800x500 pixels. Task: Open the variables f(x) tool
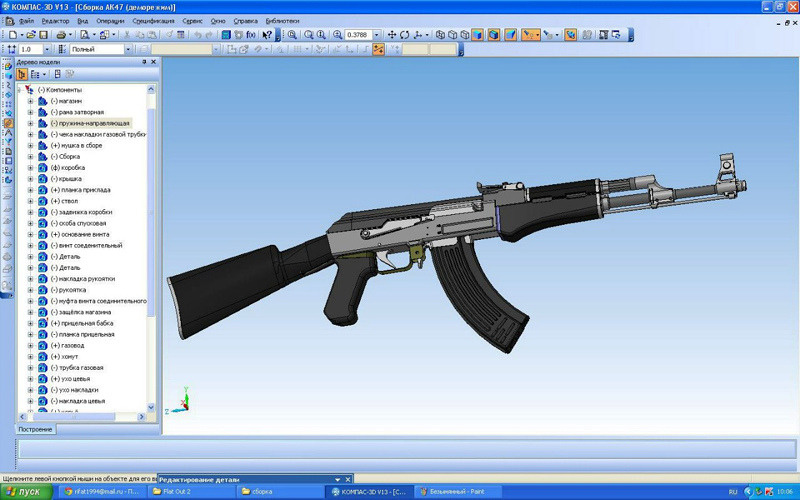point(251,35)
